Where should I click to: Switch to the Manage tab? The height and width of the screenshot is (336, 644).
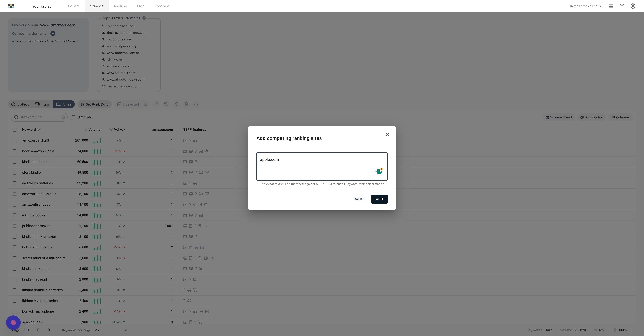[x=96, y=6]
